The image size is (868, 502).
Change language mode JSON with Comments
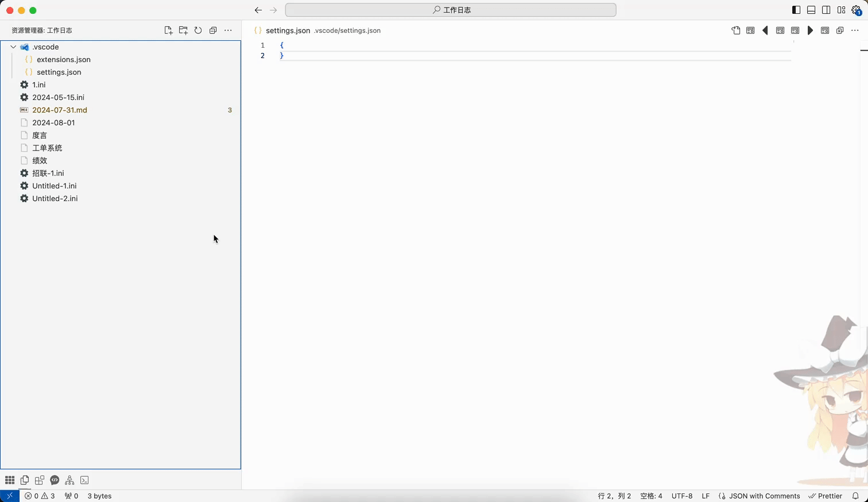[x=764, y=496]
